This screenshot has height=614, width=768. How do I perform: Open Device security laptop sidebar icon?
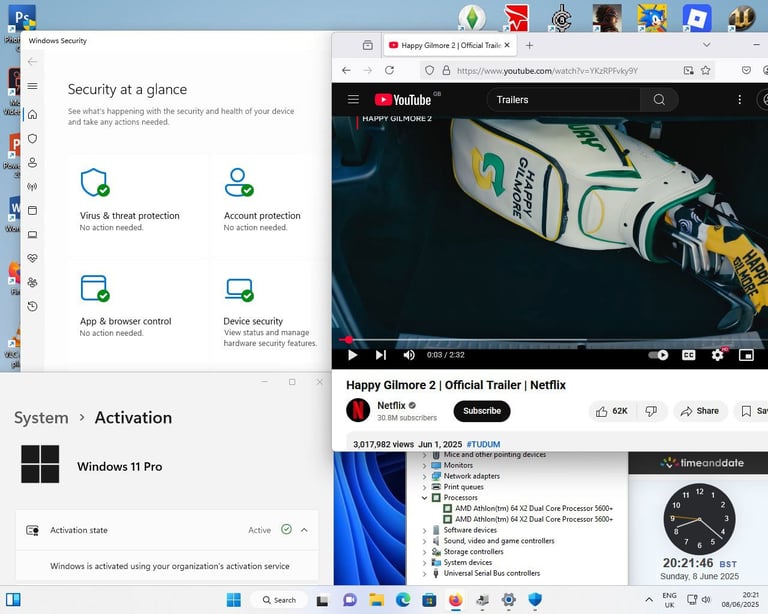pyautogui.click(x=32, y=235)
